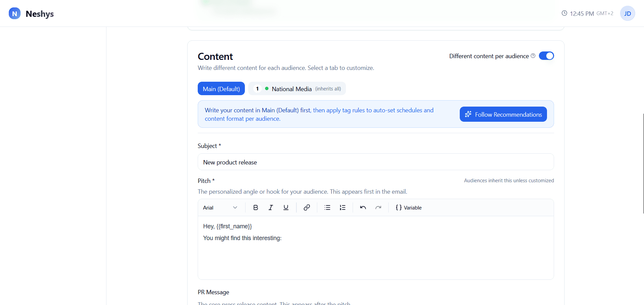Undo the last edit in the Pitch editor
Viewport: 644px width, 305px height.
coord(363,207)
